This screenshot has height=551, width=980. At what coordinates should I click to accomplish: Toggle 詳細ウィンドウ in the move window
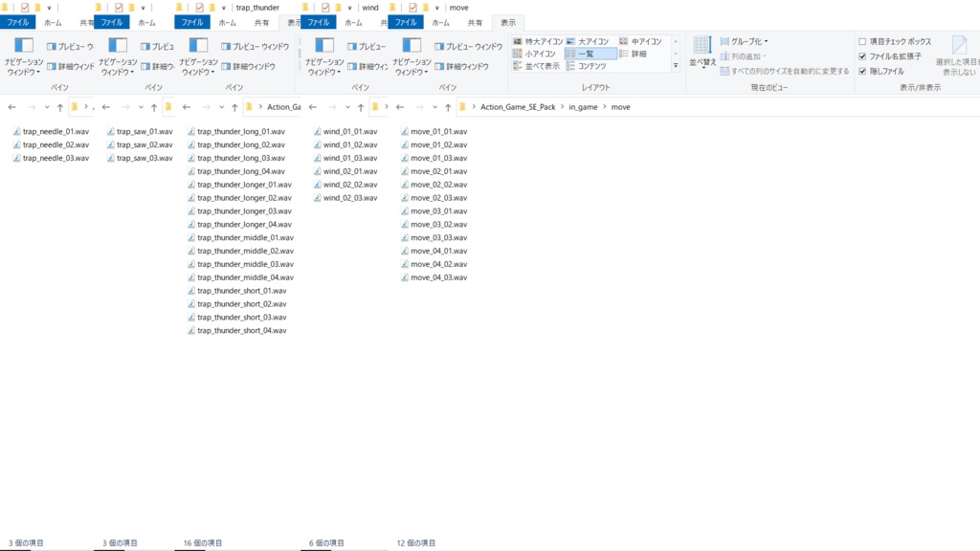point(460,66)
